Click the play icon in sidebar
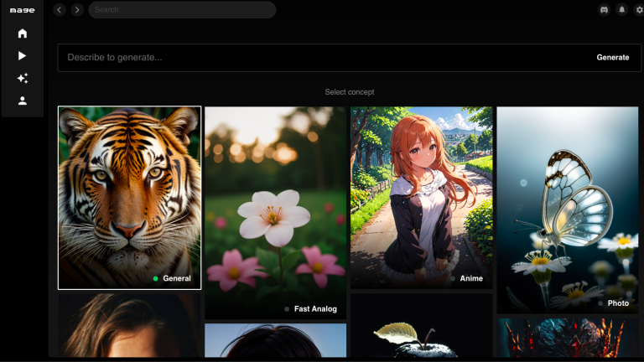 pos(23,56)
